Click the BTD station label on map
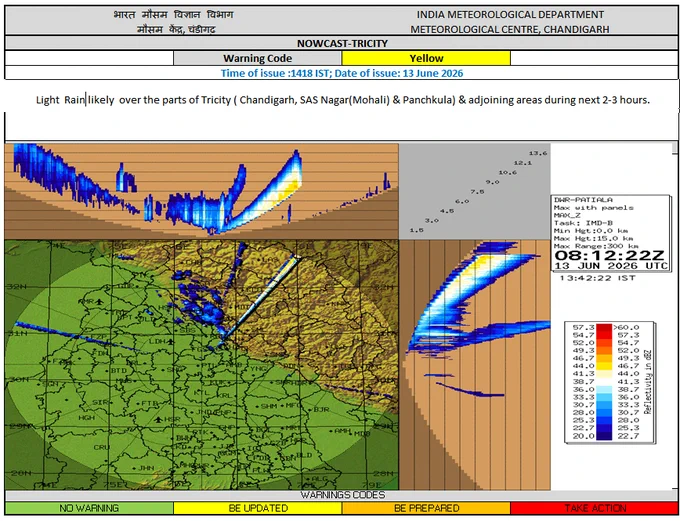Viewport: 680px width, 521px height. pyautogui.click(x=118, y=370)
